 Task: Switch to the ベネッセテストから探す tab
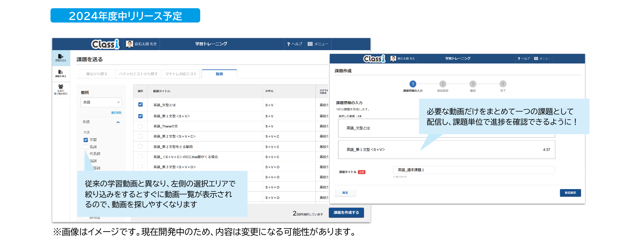(138, 74)
